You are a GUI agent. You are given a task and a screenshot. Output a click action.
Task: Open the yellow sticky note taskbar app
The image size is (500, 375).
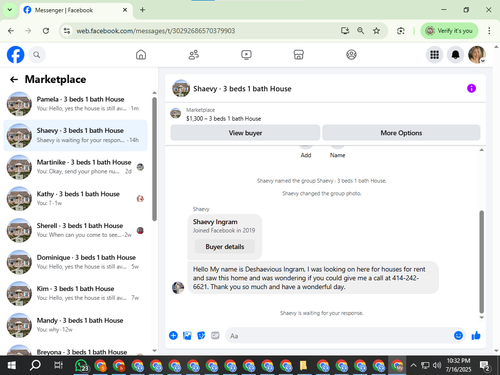click(x=303, y=365)
